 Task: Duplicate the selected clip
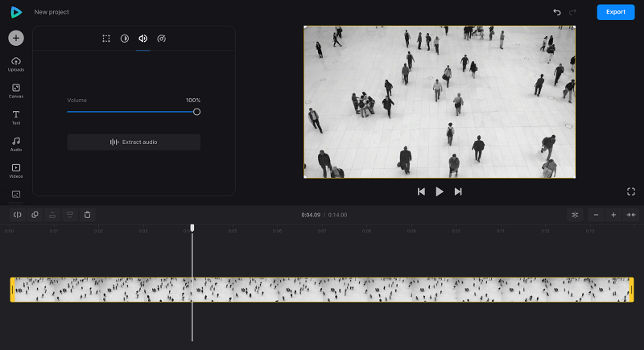[35, 215]
